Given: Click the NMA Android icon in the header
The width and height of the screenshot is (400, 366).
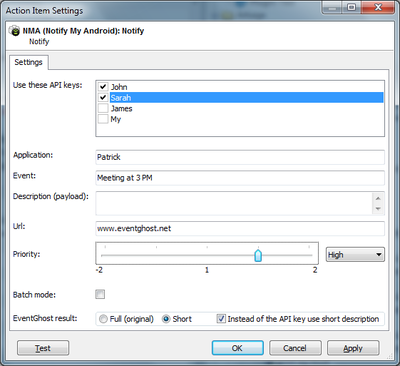Looking at the screenshot, I should 15,31.
